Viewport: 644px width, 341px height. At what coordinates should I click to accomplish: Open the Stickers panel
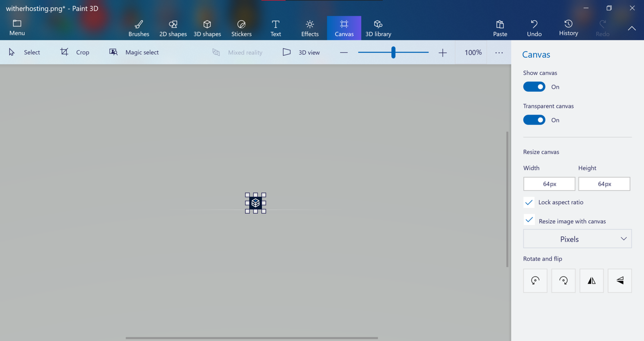point(242,28)
